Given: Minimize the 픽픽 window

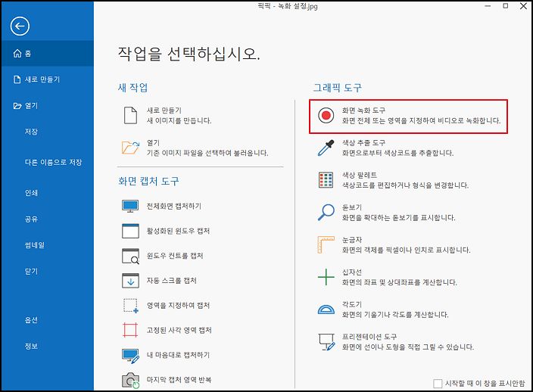Looking at the screenshot, I should tap(488, 6).
